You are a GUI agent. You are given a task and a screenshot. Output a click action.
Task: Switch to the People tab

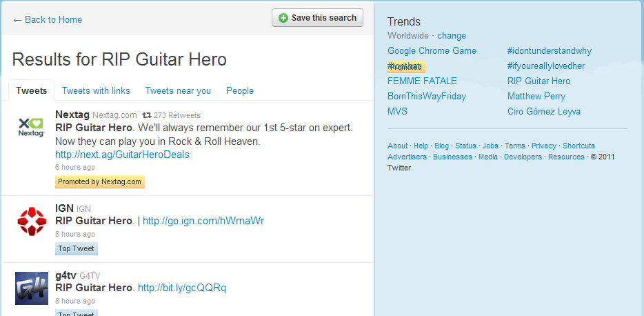(x=240, y=90)
